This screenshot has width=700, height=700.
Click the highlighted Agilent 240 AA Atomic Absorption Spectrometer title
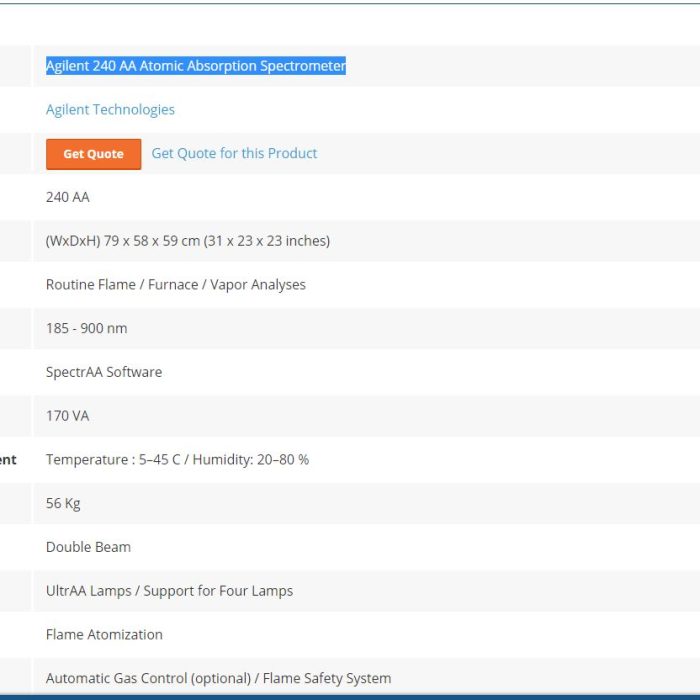click(x=196, y=66)
